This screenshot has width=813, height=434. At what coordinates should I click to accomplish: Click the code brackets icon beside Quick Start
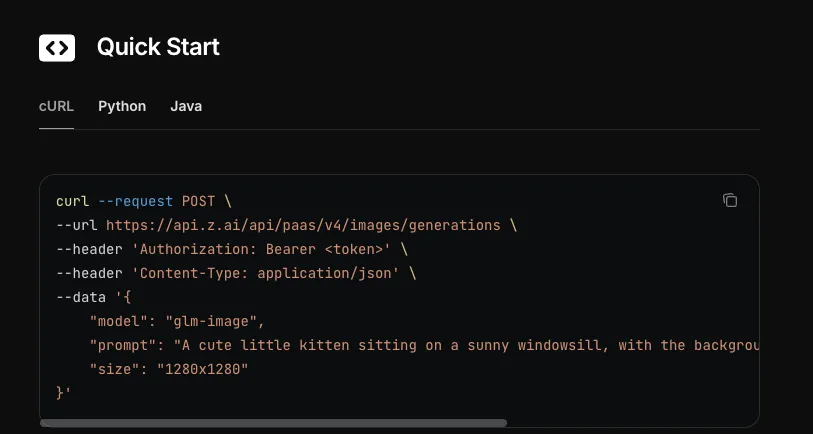[x=57, y=47]
